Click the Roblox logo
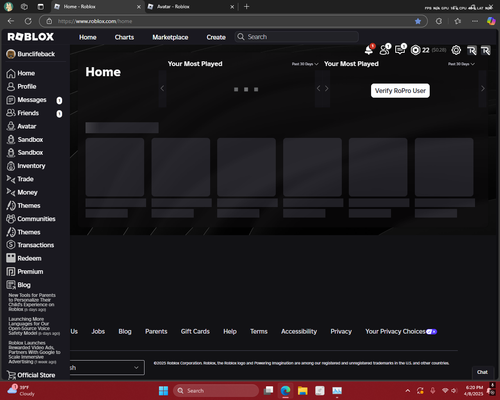 coord(31,37)
